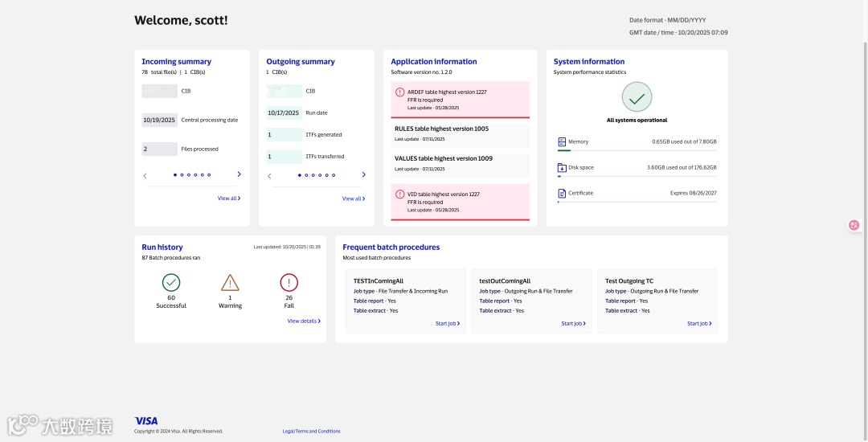Select last carousel dot in Outgoing summary
The image size is (868, 442).
click(334, 174)
